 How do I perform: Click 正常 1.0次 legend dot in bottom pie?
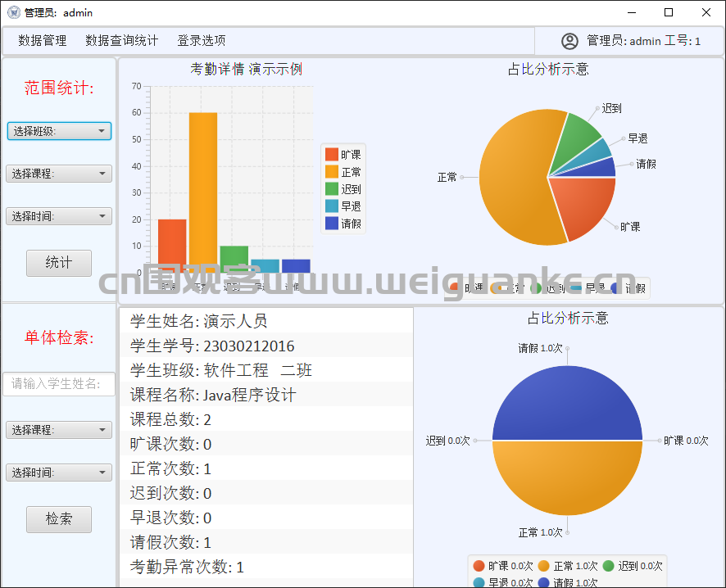(x=544, y=566)
